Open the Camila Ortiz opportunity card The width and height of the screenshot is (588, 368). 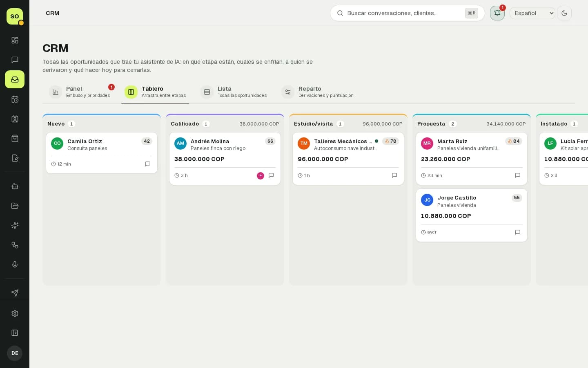[102, 153]
